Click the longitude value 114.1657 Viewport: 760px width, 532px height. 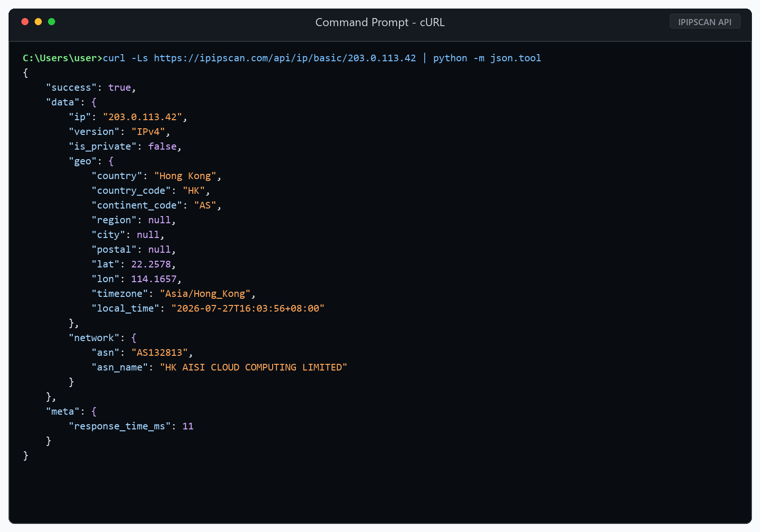154,279
